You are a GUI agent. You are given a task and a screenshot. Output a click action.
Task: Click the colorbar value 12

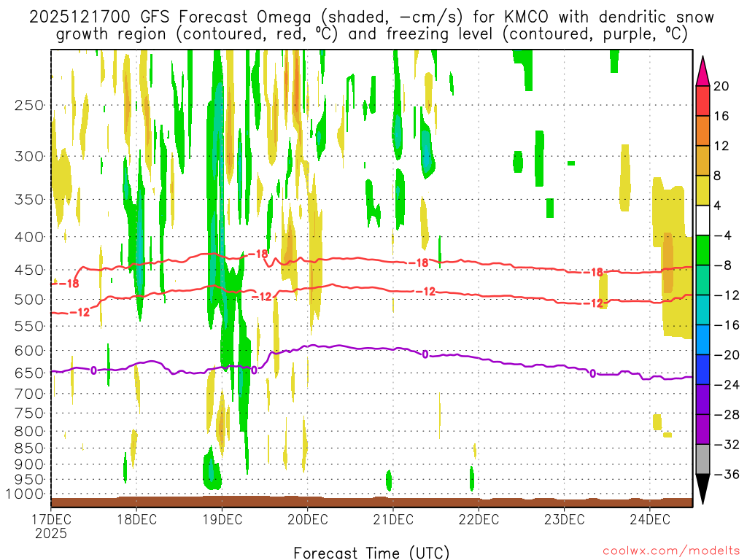721,146
